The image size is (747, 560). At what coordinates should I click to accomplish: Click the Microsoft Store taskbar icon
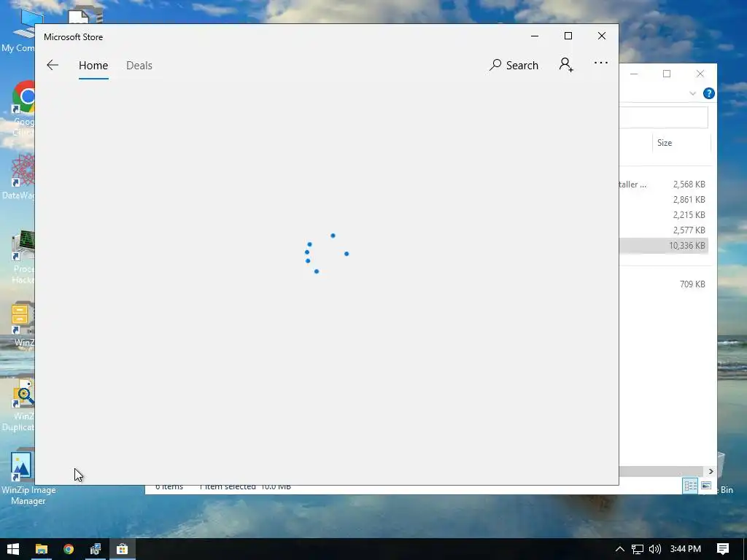click(123, 549)
